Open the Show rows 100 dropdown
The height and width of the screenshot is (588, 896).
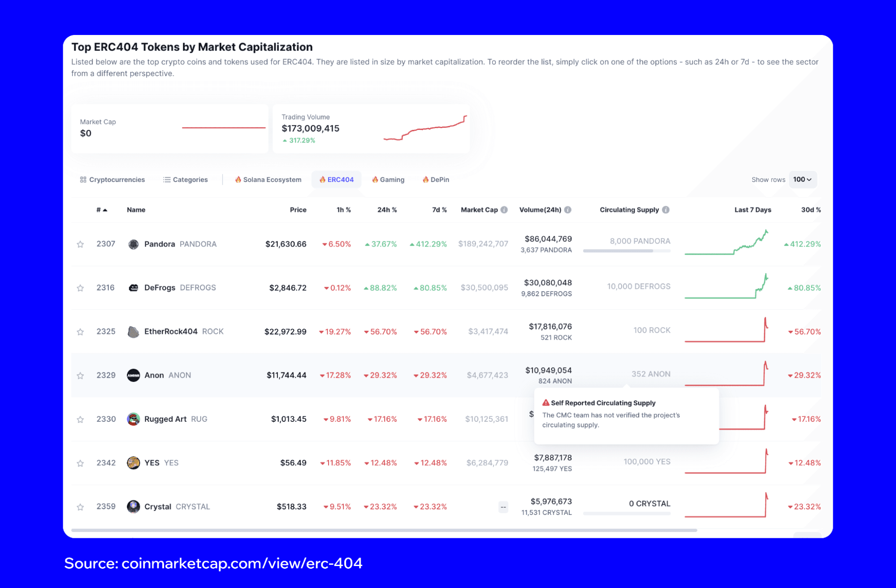pos(802,179)
